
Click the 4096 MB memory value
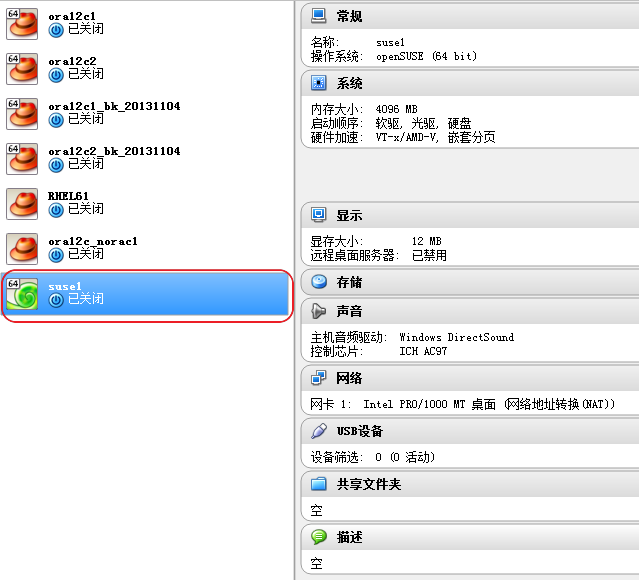(397, 109)
